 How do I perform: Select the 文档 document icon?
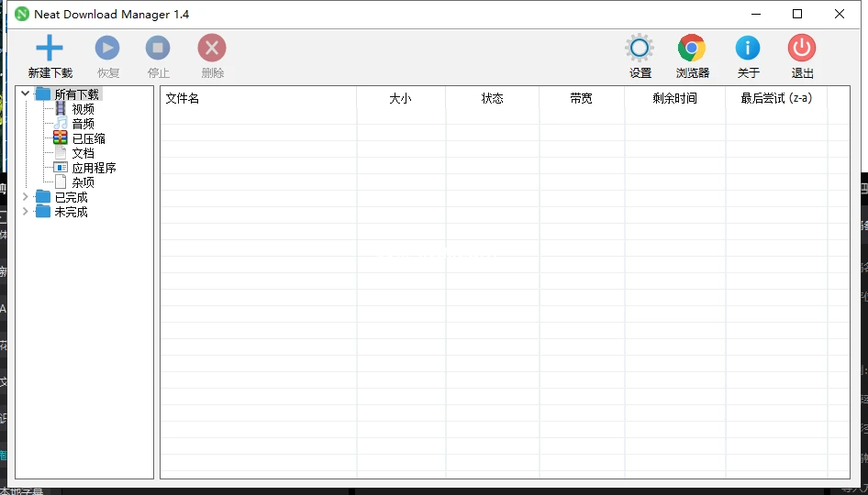[61, 152]
